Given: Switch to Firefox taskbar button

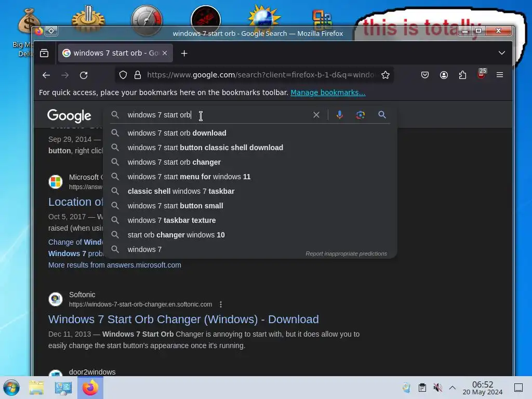Looking at the screenshot, I should pyautogui.click(x=90, y=388).
